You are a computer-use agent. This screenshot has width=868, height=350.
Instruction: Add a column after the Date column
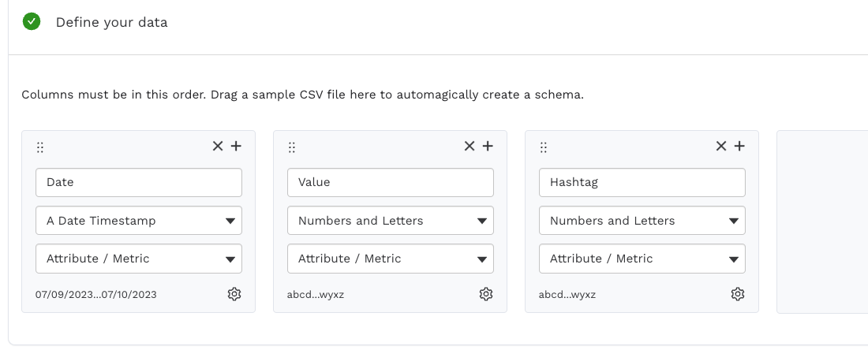236,146
